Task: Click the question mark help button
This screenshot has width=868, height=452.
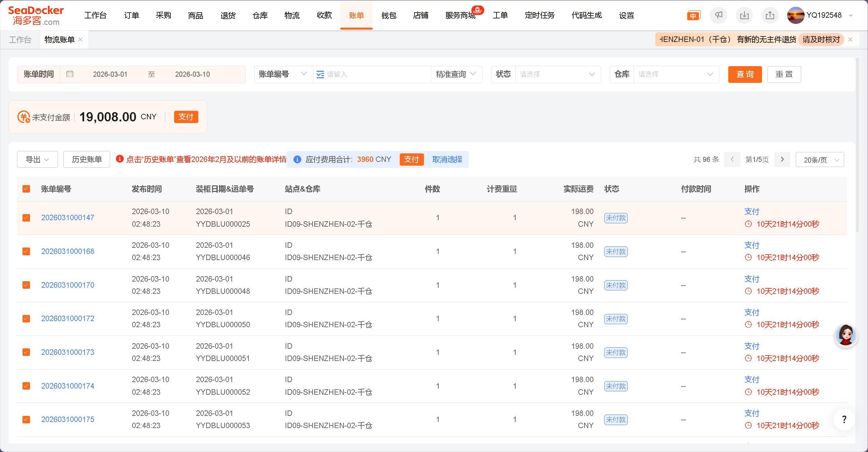Action: tap(844, 419)
